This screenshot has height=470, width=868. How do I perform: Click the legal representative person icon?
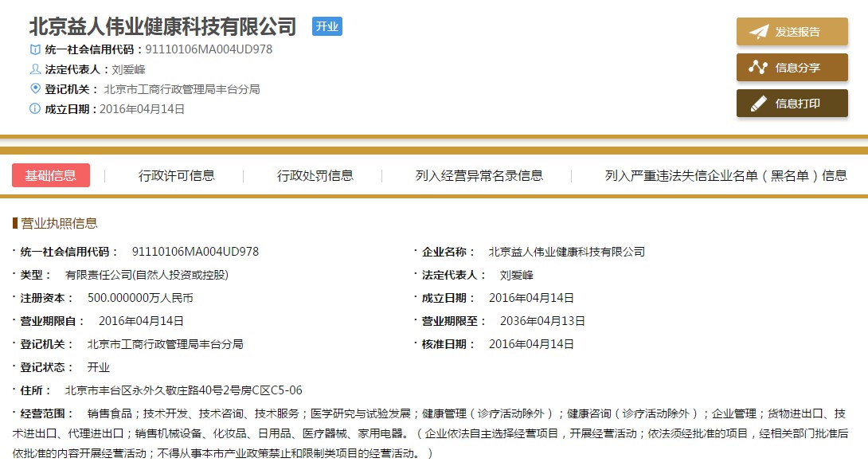pos(35,69)
